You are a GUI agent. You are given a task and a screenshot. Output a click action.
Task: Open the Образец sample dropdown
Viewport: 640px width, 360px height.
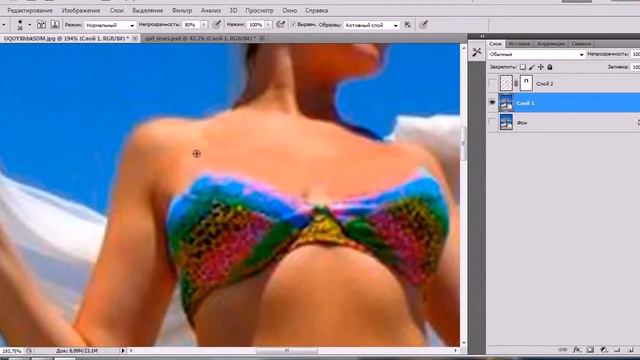pyautogui.click(x=371, y=25)
